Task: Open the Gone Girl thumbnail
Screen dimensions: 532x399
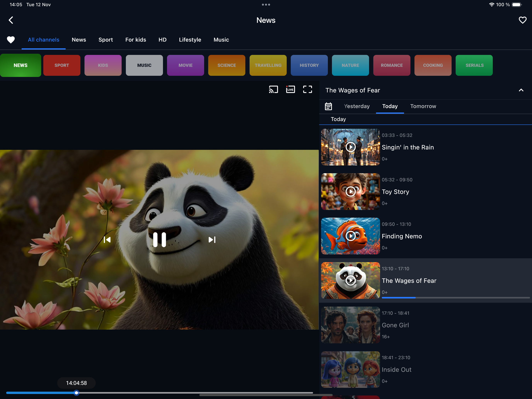Action: 350,325
